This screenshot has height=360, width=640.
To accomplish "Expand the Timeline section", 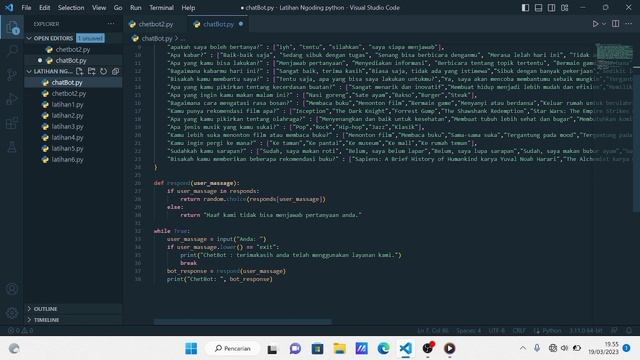I will point(73,320).
